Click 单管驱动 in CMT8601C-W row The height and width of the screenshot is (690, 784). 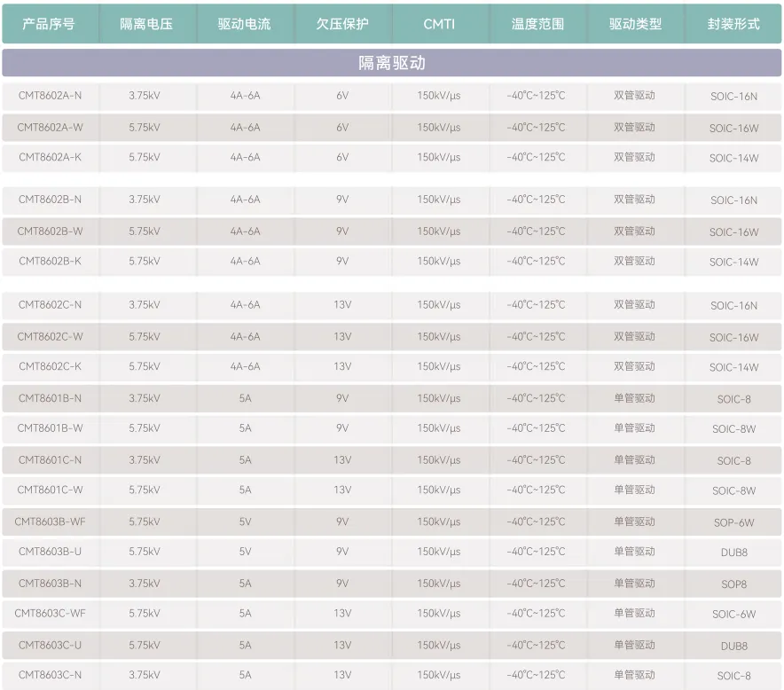point(634,490)
